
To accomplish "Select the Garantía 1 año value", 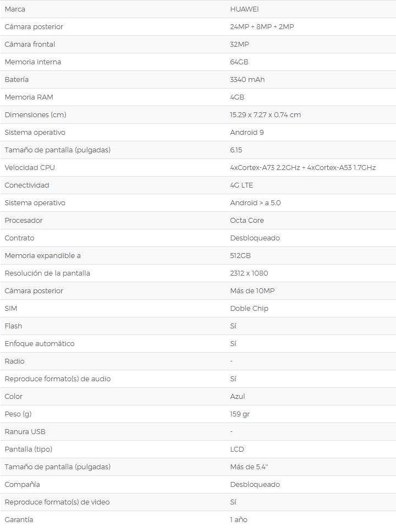I will [x=239, y=520].
